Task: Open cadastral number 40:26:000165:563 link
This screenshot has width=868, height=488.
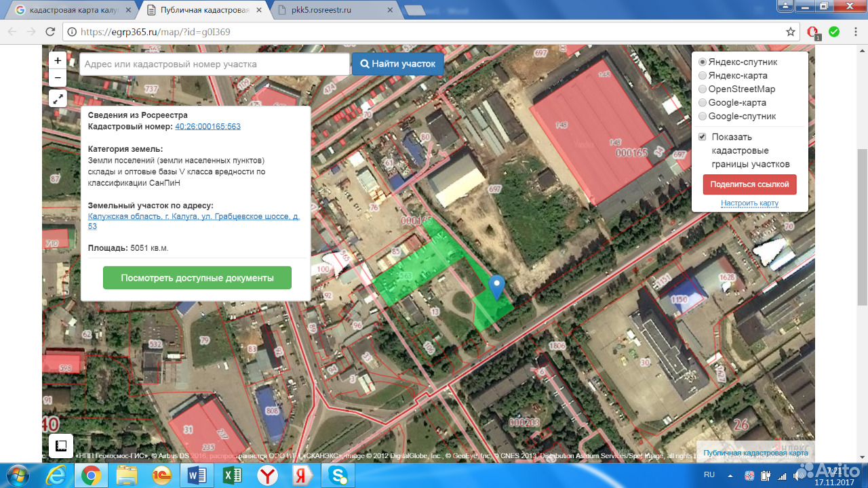Action: click(x=208, y=127)
